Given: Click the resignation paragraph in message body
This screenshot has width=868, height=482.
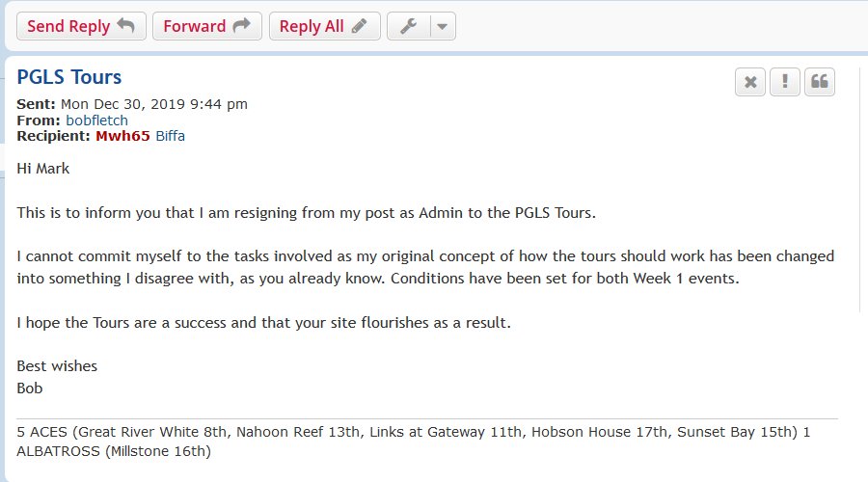Looking at the screenshot, I should (307, 212).
